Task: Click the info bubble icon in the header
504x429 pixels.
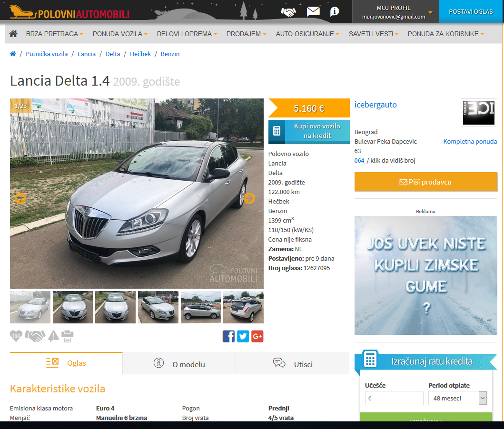Action: click(334, 11)
